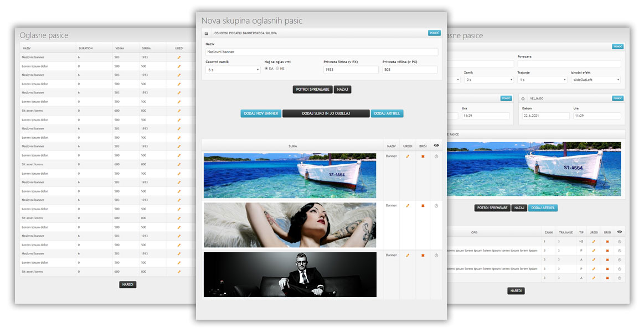644x333 pixels.
Task: Delete the suited man banner row
Action: click(x=423, y=256)
